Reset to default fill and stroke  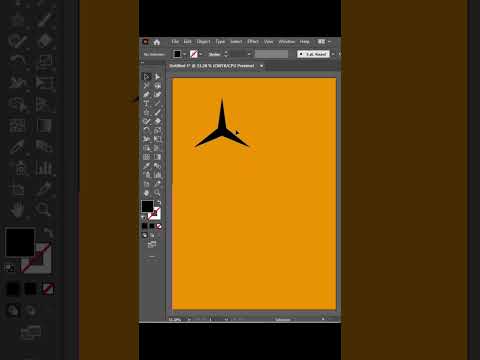[x=144, y=218]
